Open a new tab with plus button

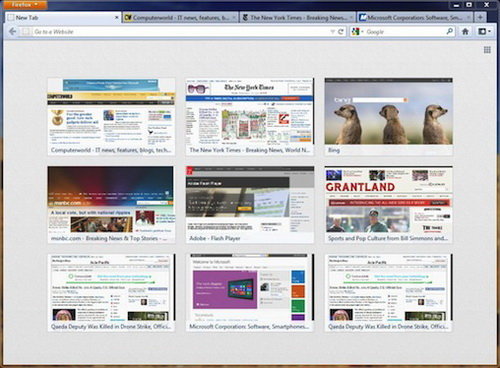tap(480, 17)
